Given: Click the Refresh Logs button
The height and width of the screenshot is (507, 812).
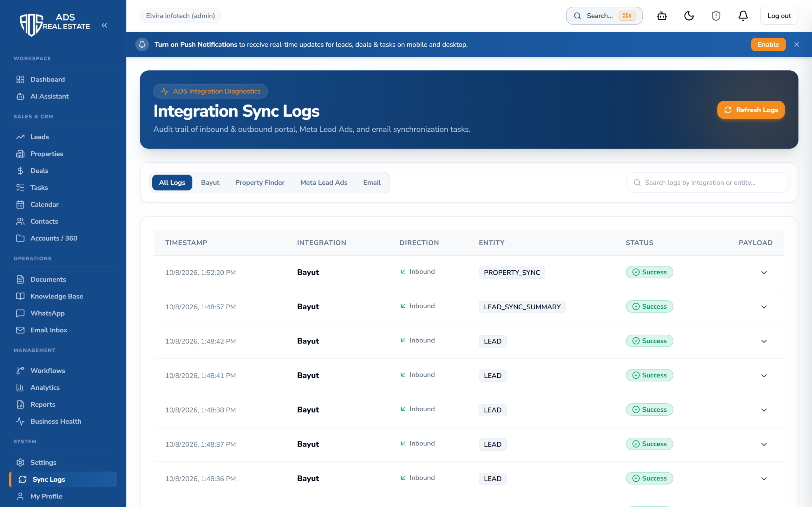Looking at the screenshot, I should coord(750,110).
